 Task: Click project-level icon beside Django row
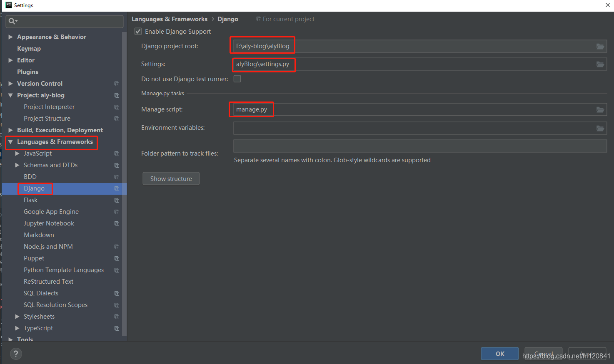click(117, 188)
